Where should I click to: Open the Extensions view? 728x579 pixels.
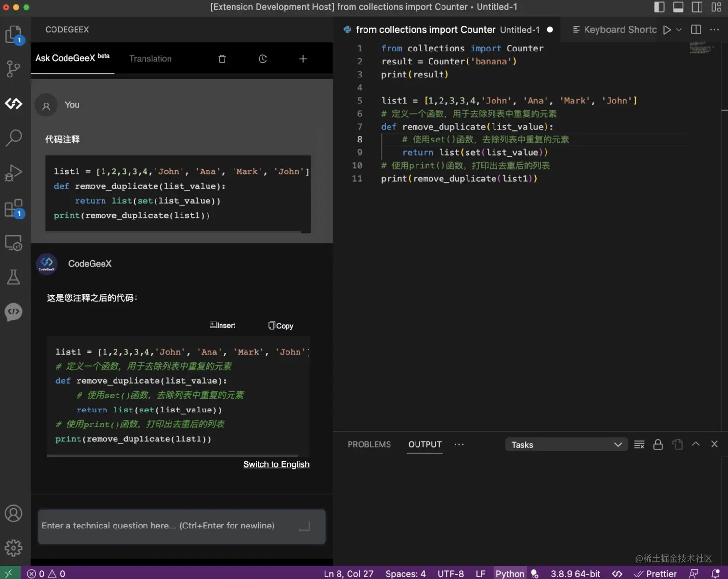[13, 208]
